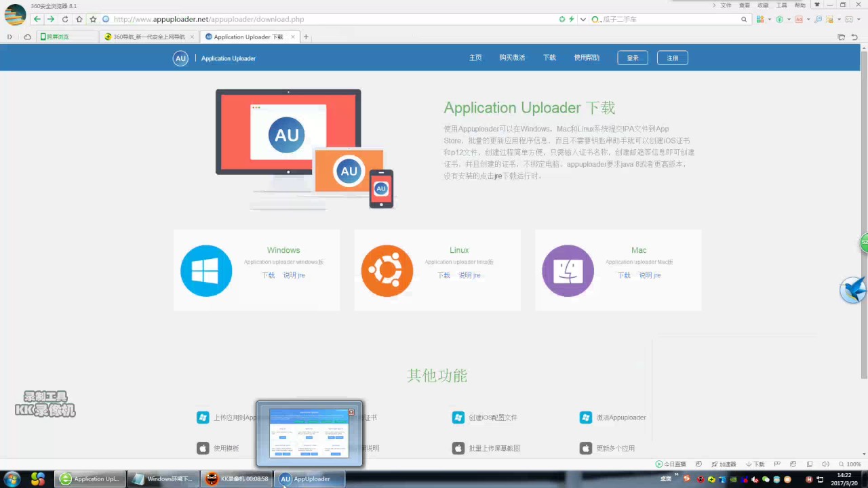Click the 瓜子二手车 search box

point(669,19)
